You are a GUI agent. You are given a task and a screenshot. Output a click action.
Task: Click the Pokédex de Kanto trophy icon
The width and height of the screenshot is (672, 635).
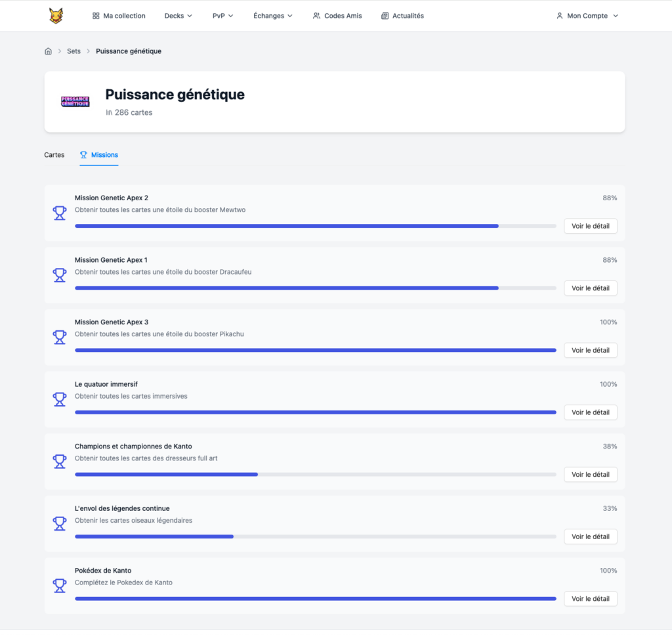(60, 586)
